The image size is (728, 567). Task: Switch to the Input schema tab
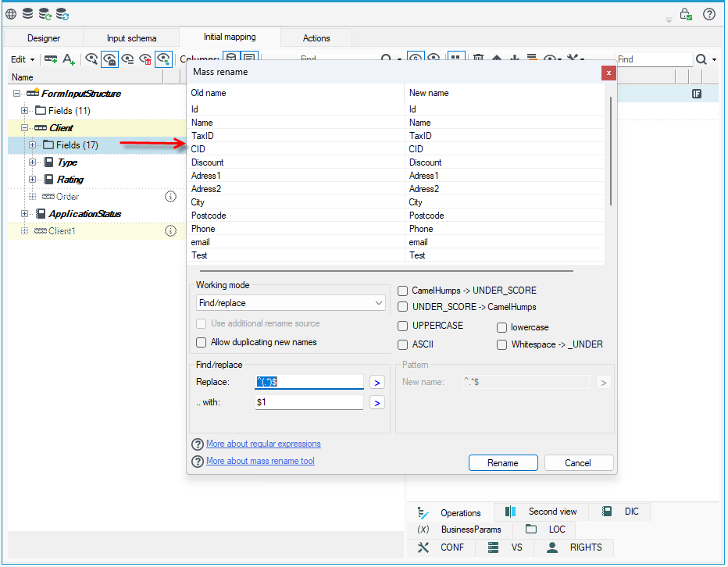click(x=131, y=38)
